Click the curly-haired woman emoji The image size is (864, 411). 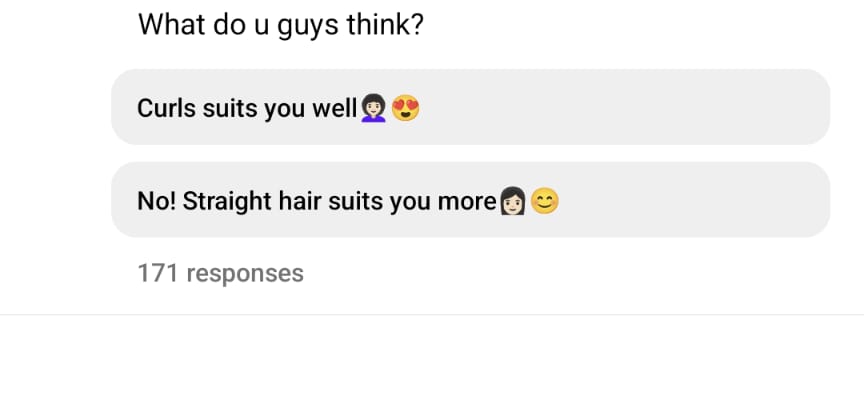[x=374, y=108]
